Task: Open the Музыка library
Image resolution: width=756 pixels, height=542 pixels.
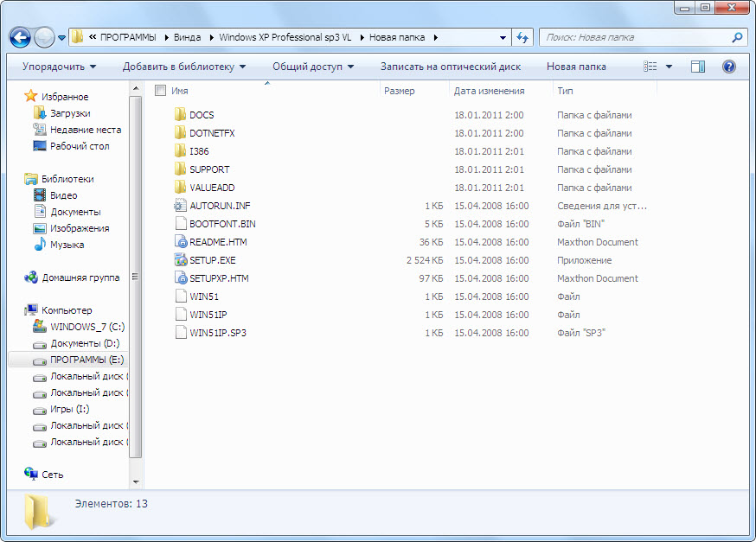Action: click(67, 245)
